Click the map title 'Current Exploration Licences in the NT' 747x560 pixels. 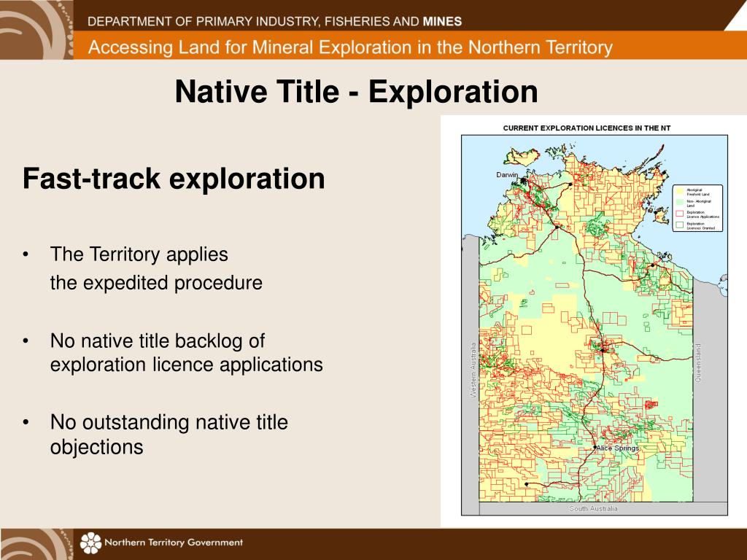(x=587, y=128)
